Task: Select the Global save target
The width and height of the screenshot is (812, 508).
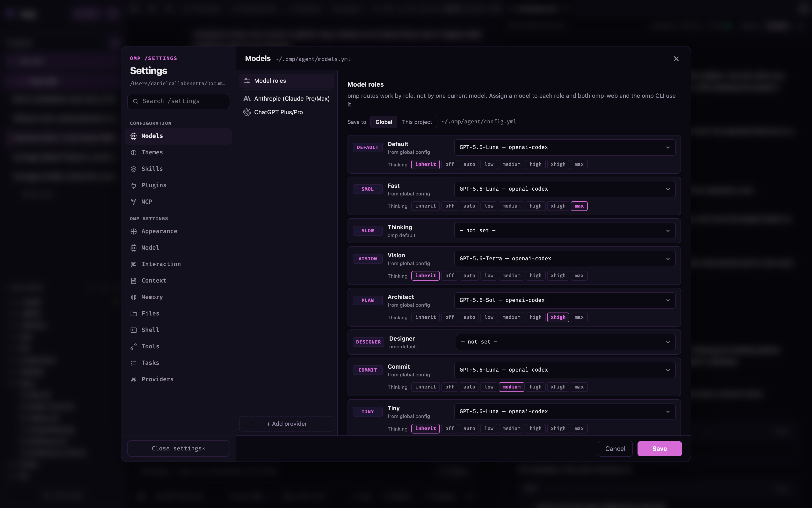Action: (384, 122)
